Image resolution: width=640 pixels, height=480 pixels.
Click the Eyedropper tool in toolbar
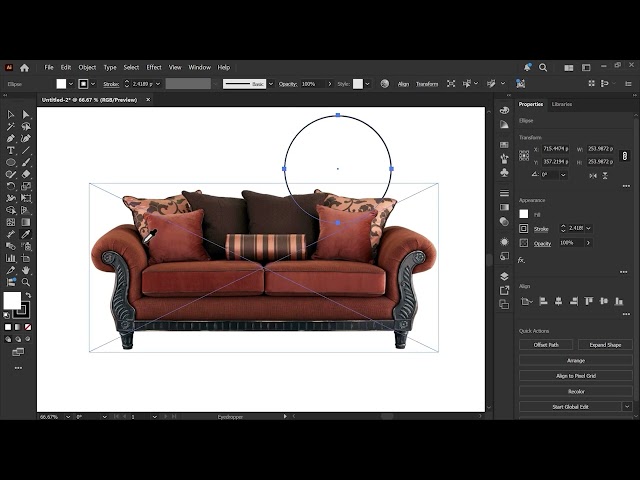(x=26, y=234)
